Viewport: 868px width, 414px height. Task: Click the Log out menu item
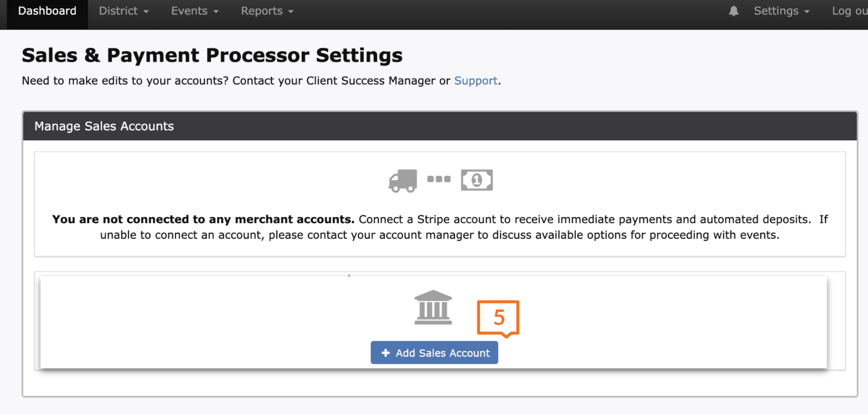pyautogui.click(x=849, y=11)
